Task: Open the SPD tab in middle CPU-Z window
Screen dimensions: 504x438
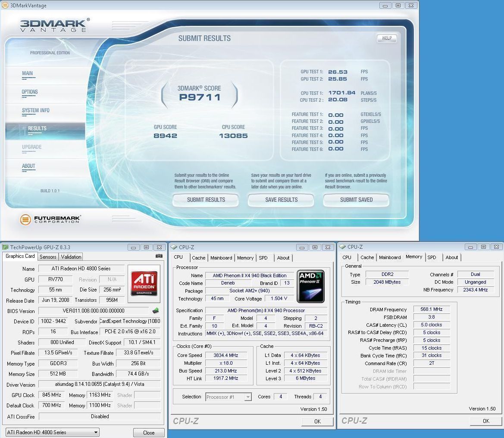Action: click(263, 258)
